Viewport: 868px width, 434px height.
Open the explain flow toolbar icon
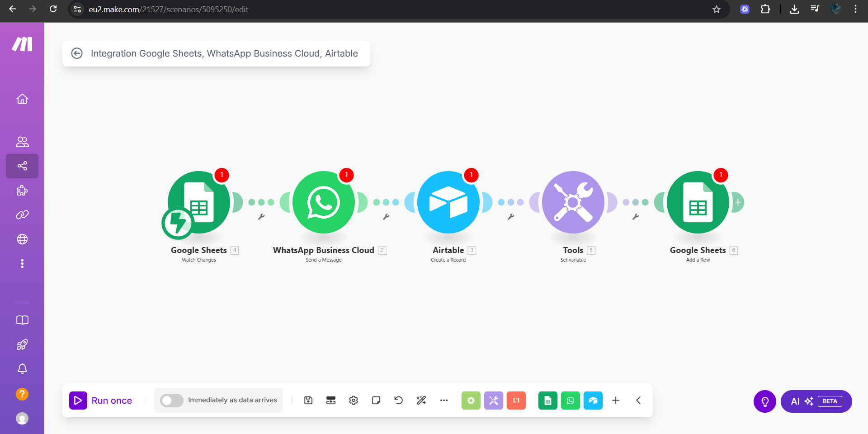click(x=331, y=400)
